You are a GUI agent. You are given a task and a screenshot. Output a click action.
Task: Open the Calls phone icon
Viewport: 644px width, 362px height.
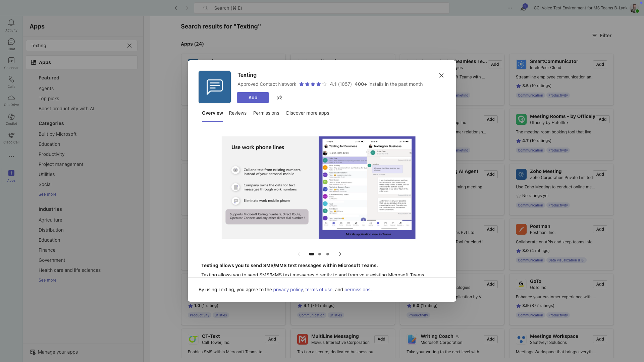coord(11,82)
